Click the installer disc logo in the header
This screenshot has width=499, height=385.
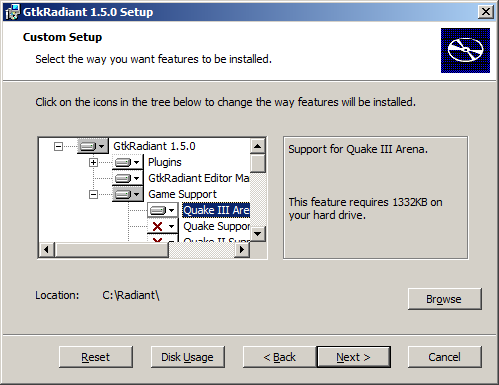(465, 50)
